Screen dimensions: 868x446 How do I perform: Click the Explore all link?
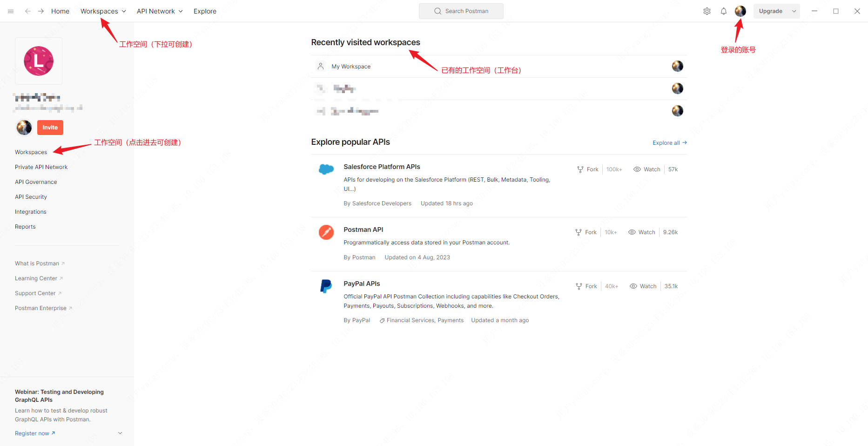pos(670,143)
